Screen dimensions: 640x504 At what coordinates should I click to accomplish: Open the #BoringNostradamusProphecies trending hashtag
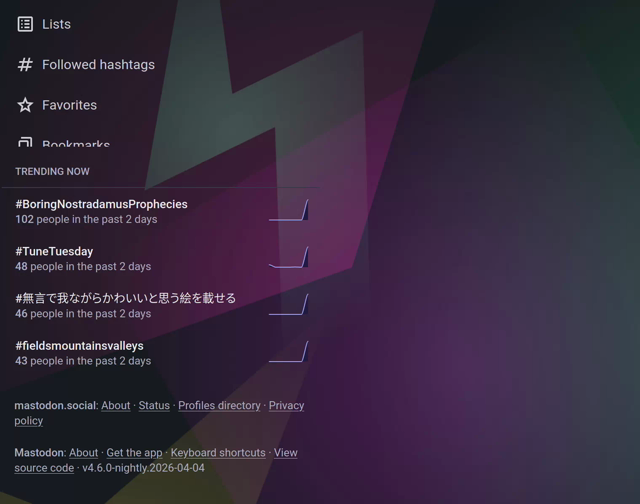click(x=101, y=204)
